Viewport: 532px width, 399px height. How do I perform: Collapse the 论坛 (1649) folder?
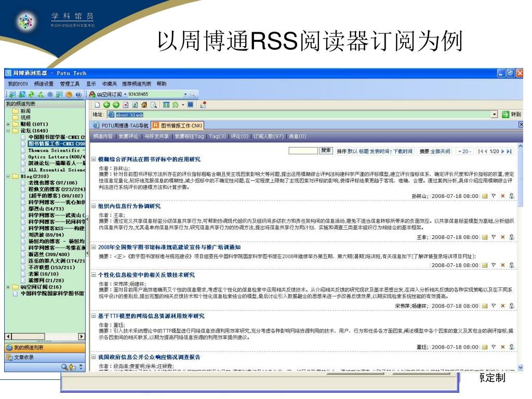pos(8,130)
